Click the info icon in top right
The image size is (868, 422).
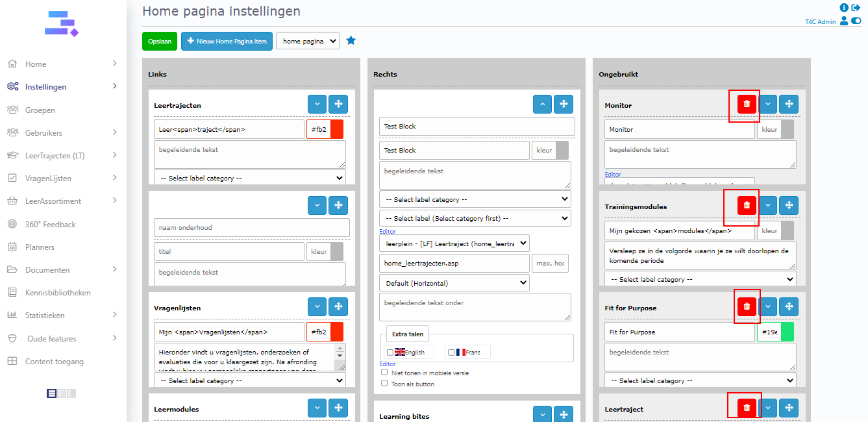coord(844,8)
